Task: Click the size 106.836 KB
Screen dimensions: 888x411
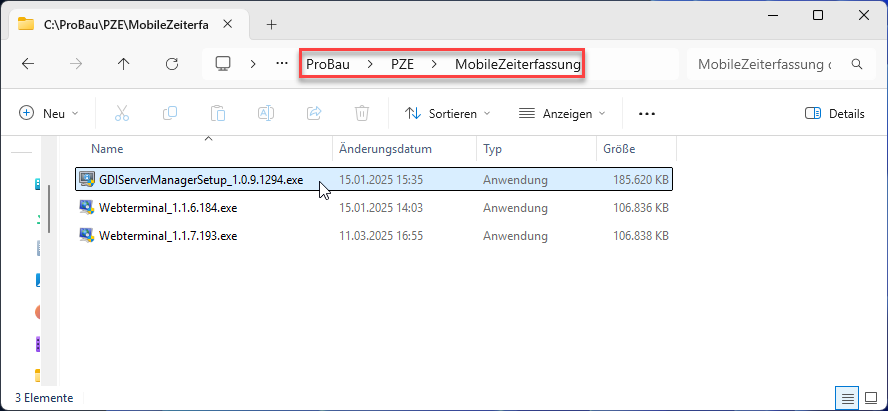Action: 641,208
